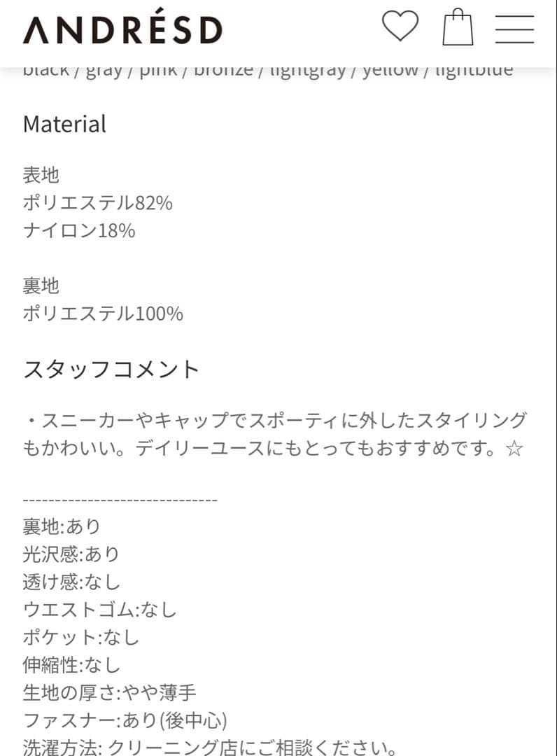Tap the 洗濯方法 care instructions line
557x756 pixels.
point(210,746)
